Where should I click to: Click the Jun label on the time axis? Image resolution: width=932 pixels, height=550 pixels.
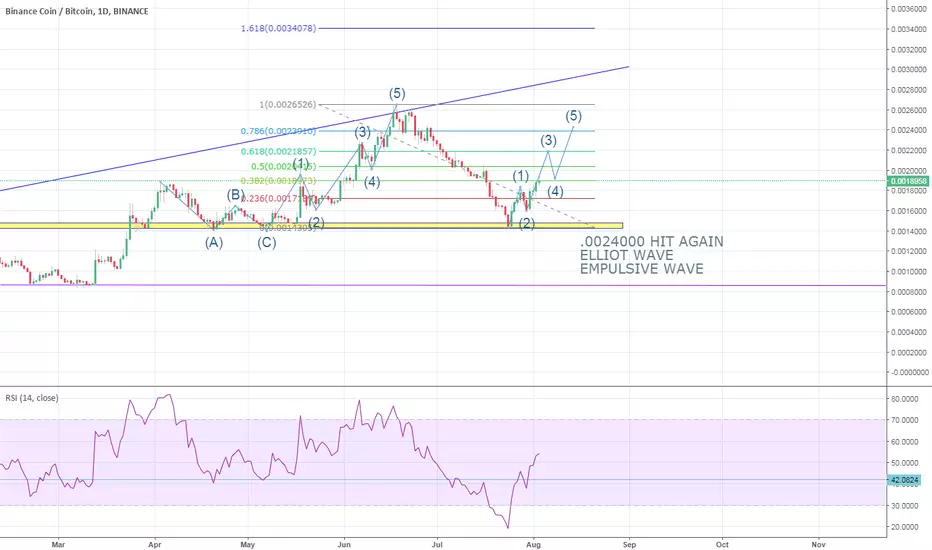click(x=344, y=544)
